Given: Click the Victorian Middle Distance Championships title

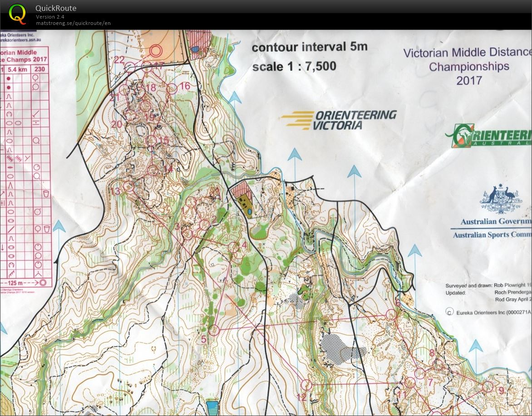Looking at the screenshot, I should pyautogui.click(x=468, y=67).
